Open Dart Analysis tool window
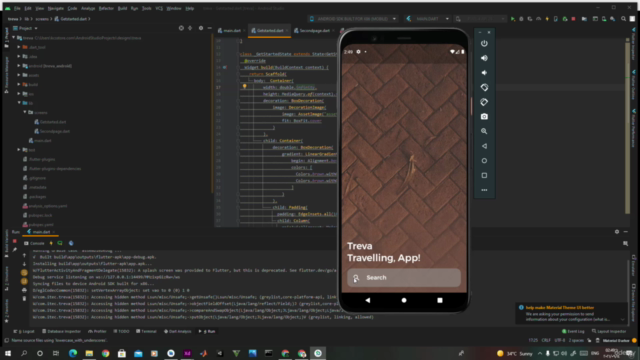 coord(178,331)
